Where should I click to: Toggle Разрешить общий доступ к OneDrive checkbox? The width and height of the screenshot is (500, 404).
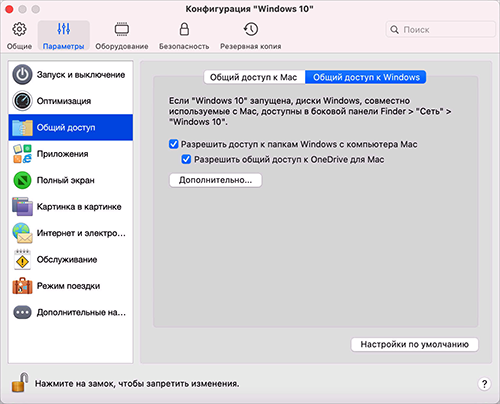[186, 159]
